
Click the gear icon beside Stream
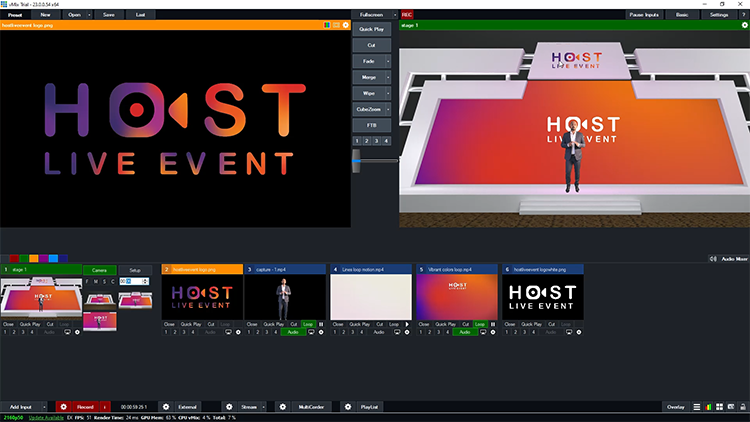(x=229, y=407)
